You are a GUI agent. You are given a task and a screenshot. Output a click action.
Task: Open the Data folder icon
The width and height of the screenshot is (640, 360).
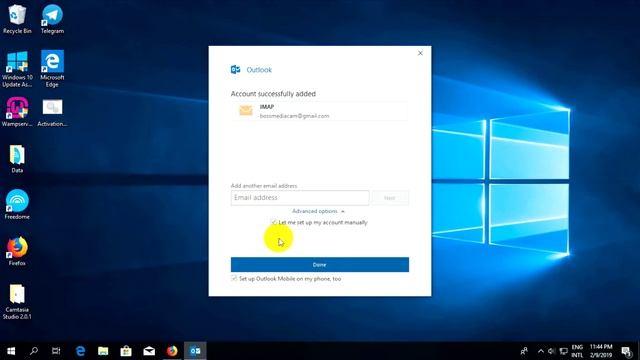click(17, 159)
